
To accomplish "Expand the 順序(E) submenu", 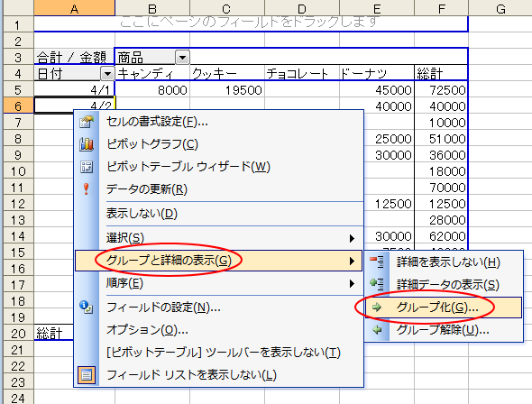I will coord(219,283).
